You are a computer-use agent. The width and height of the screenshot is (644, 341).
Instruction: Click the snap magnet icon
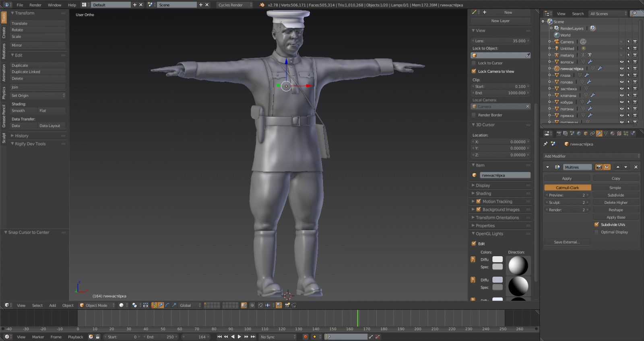[x=260, y=305]
